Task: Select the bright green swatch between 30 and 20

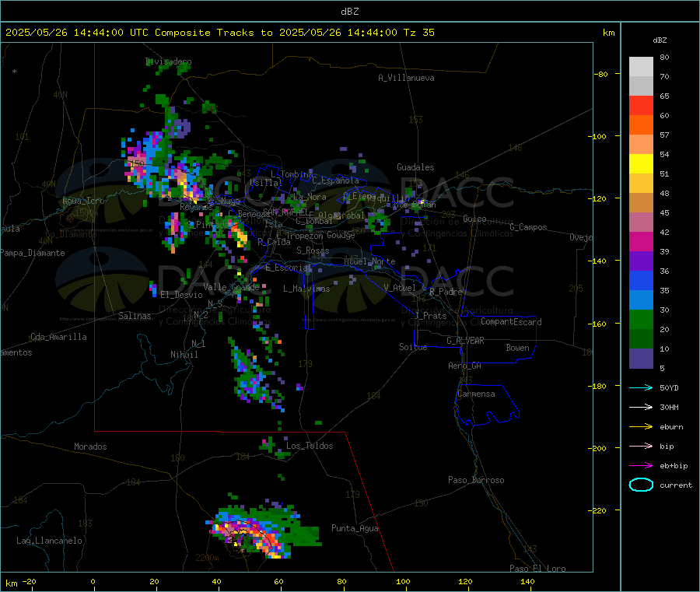Action: tap(641, 319)
